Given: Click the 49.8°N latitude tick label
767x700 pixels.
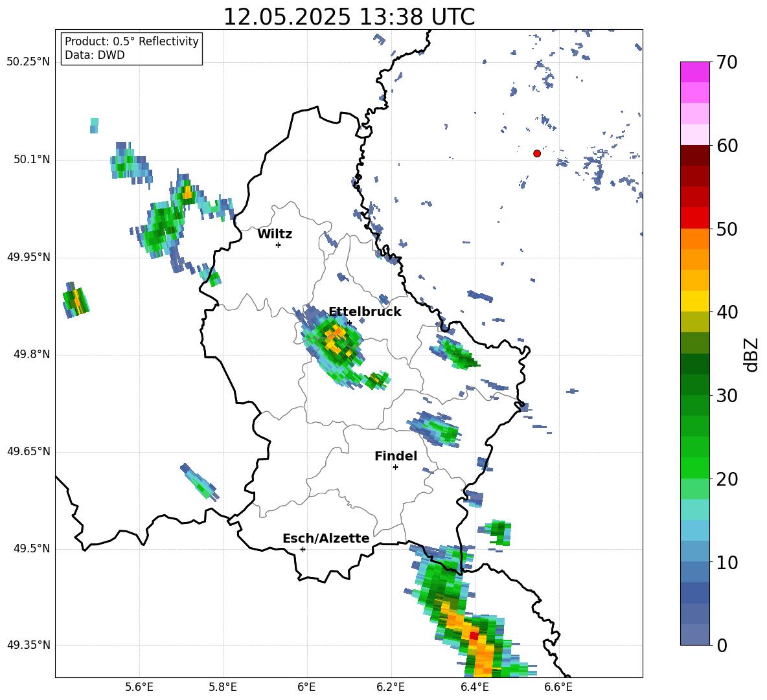Looking at the screenshot, I should [32, 354].
